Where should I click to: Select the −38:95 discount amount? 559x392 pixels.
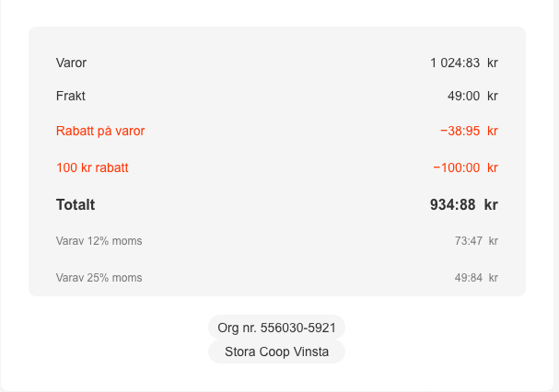click(460, 131)
